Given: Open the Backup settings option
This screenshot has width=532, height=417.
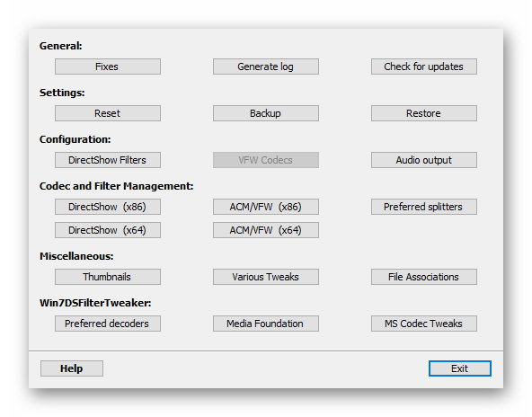Looking at the screenshot, I should (266, 113).
